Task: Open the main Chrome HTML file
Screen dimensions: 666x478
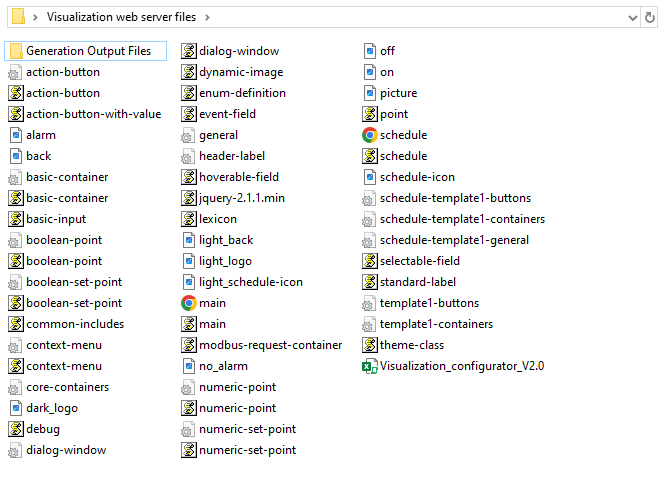Action: point(211,303)
